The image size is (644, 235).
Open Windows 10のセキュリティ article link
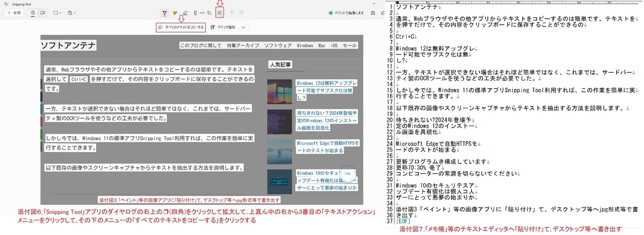(x=326, y=181)
